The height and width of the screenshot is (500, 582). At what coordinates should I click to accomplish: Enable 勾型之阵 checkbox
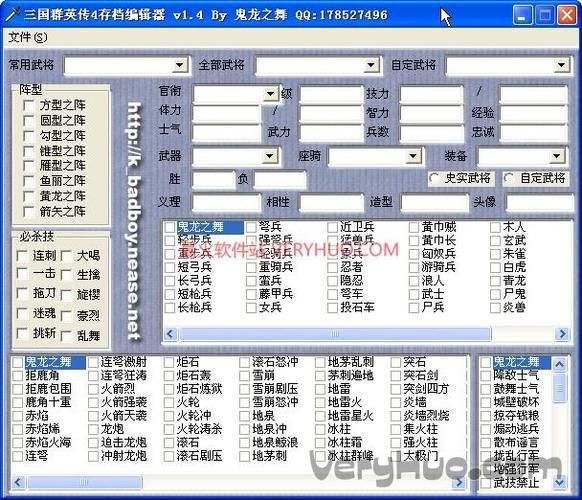(x=29, y=136)
